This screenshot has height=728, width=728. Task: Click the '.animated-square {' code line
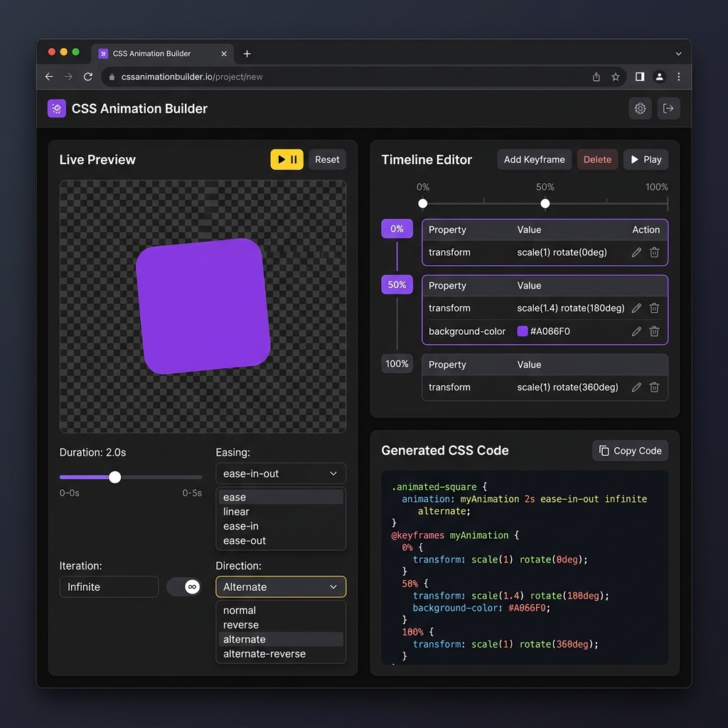point(439,486)
